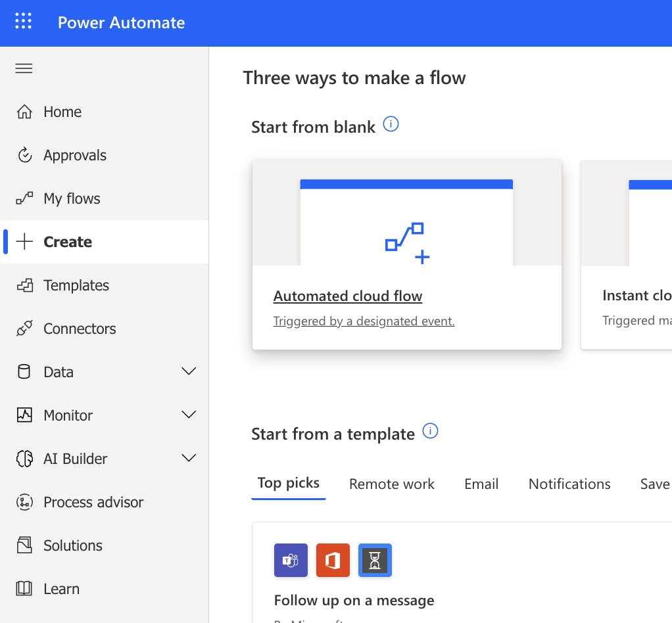Open the Automated cloud flow link
Viewport: 672px width, 623px height.
coord(348,296)
